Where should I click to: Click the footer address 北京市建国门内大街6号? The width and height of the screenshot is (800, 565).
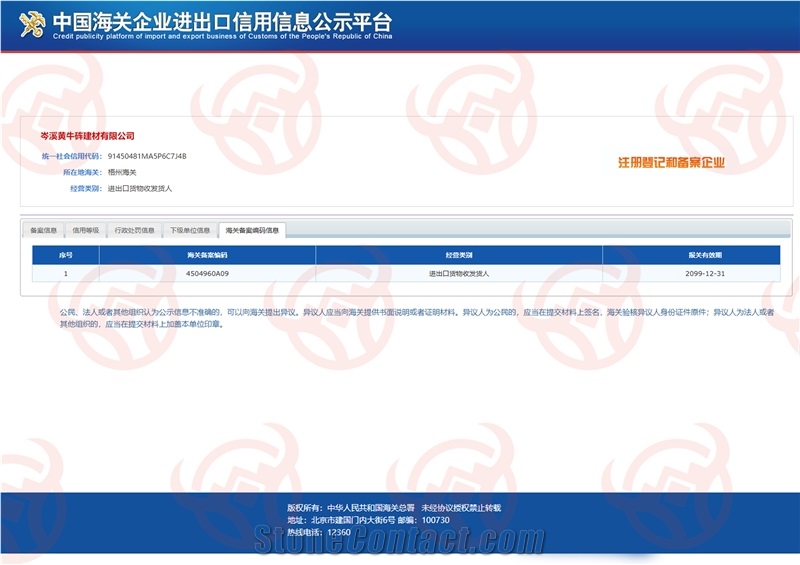pos(353,520)
